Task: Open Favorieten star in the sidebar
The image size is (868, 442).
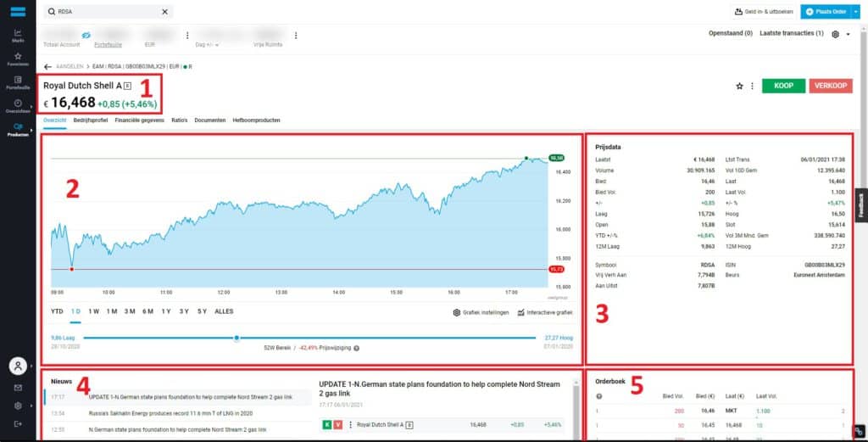Action: [18, 59]
